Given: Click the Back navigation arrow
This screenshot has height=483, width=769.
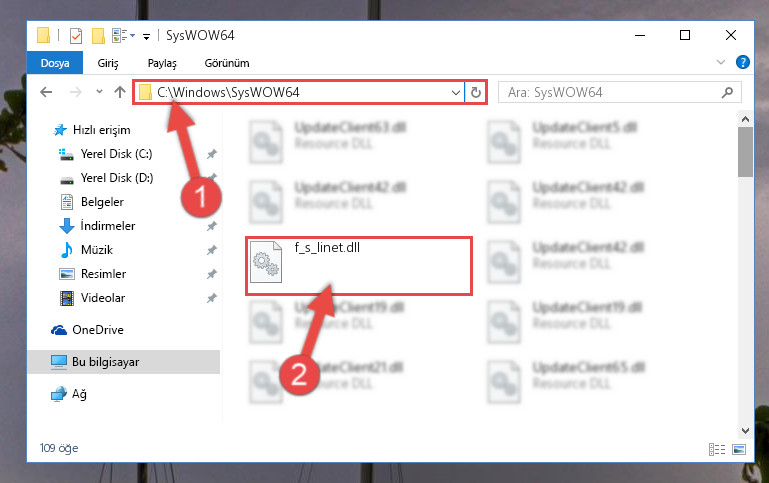Looking at the screenshot, I should coord(46,92).
